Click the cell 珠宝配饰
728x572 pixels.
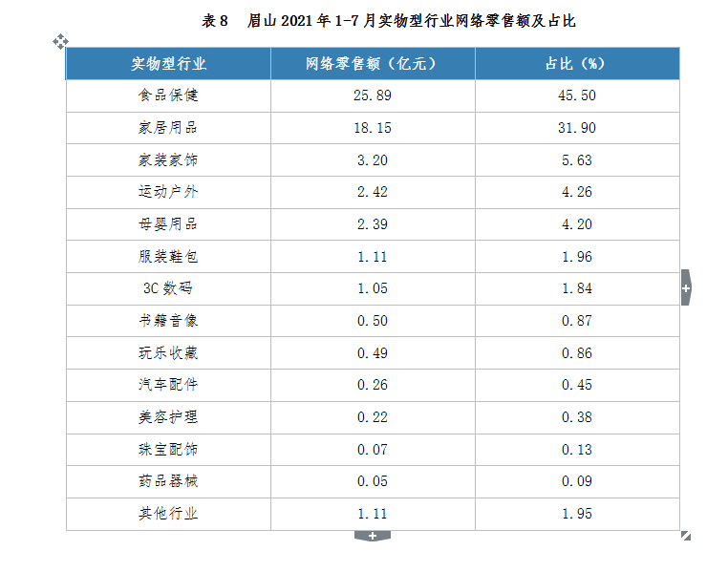coord(168,450)
